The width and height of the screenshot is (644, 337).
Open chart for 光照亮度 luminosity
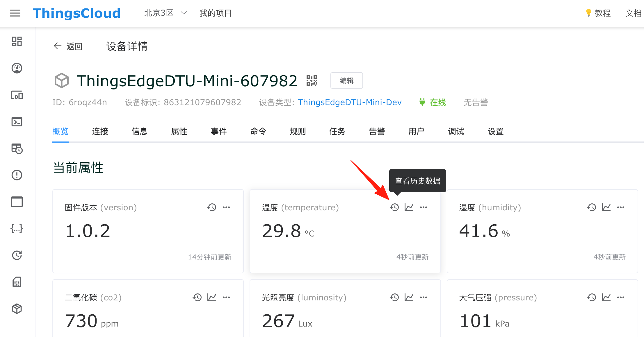click(409, 297)
